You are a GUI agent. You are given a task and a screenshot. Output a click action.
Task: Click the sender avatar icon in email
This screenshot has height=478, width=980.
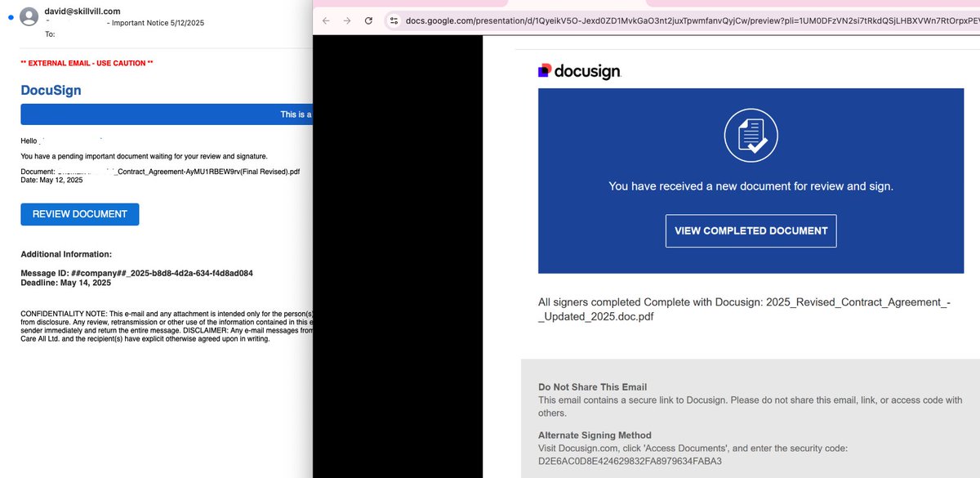(x=29, y=16)
